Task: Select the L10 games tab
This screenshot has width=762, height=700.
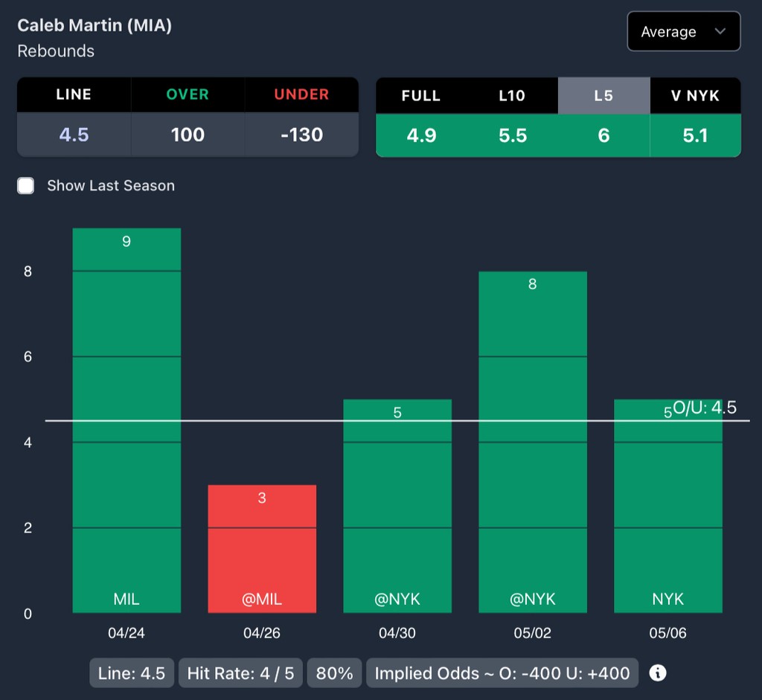Action: point(512,95)
